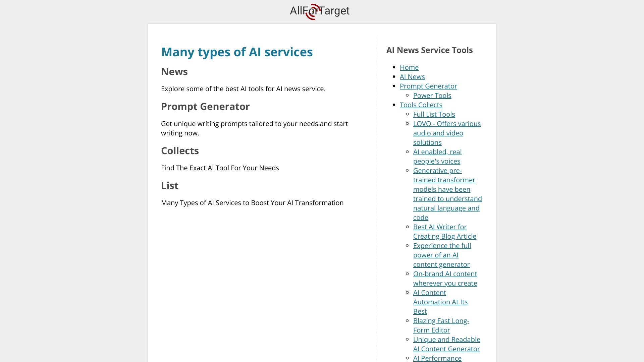
Task: Click Blazing Fast Long-Form Editor link
Action: (x=441, y=325)
